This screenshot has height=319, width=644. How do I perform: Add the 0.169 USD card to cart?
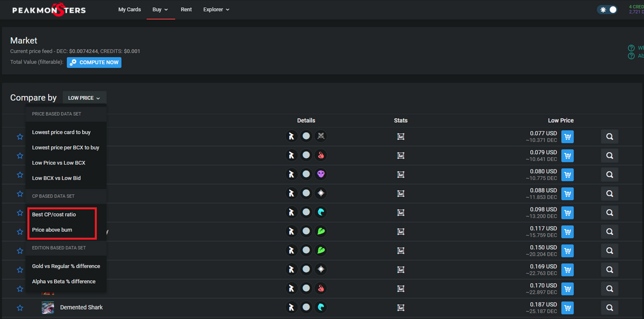(568, 270)
